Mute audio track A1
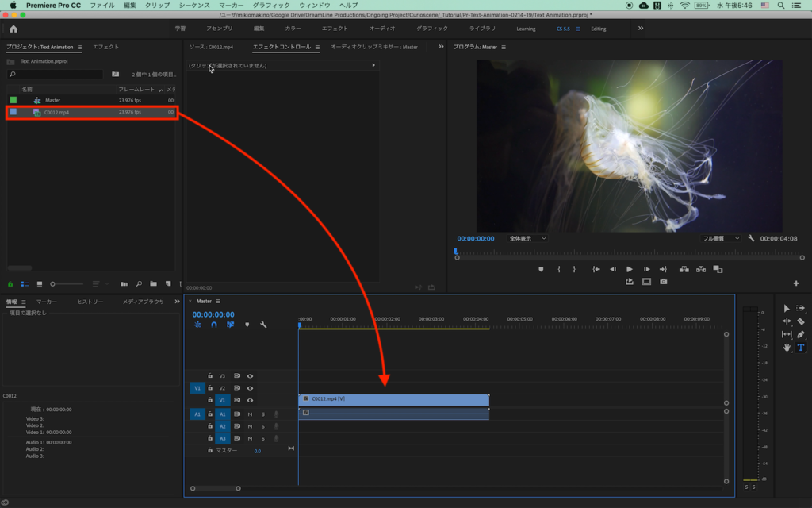The width and height of the screenshot is (812, 508). (250, 414)
